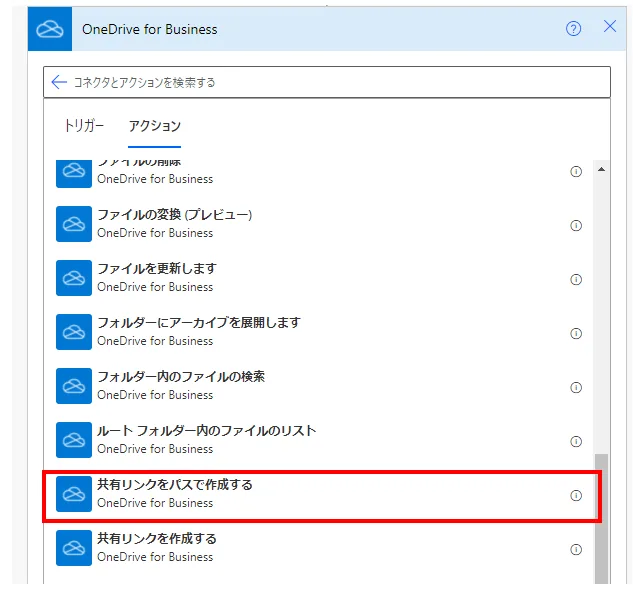
Task: Click the connector and action search field
Action: click(x=330, y=82)
